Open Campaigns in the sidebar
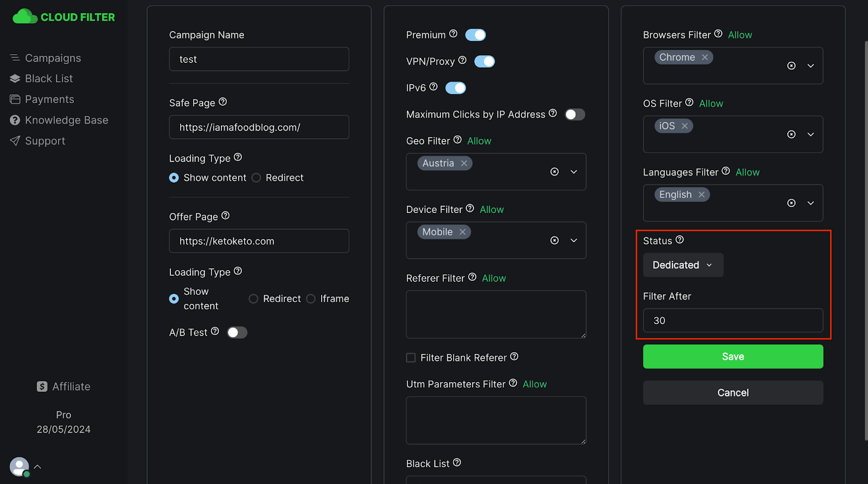868x484 pixels. pyautogui.click(x=53, y=58)
